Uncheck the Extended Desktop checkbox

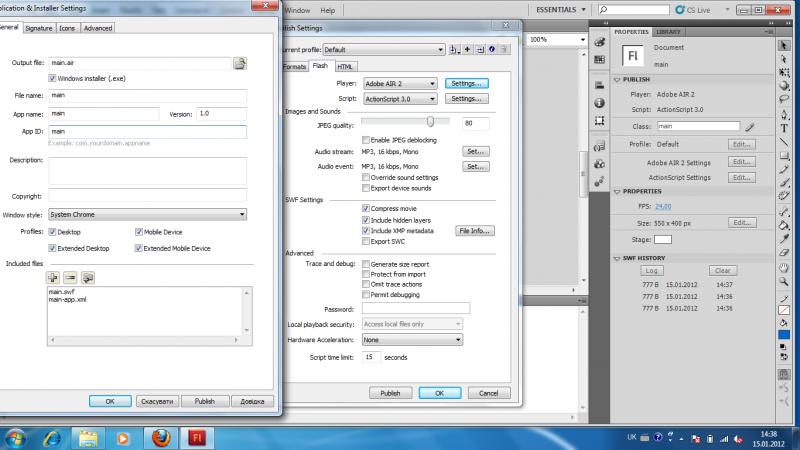52,248
